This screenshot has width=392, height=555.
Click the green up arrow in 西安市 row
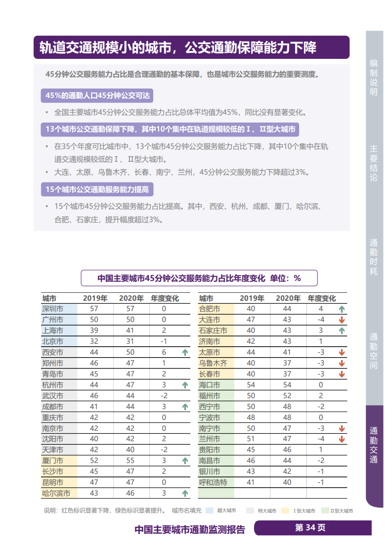(x=185, y=352)
